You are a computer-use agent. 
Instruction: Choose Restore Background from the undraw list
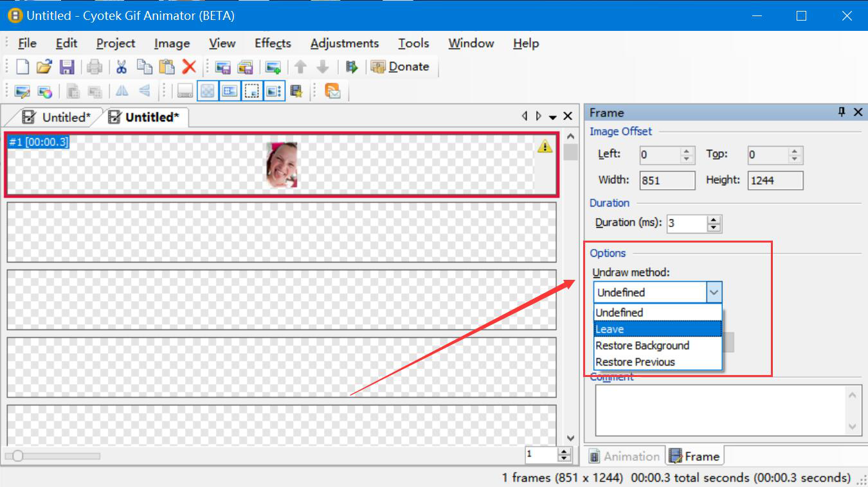coord(658,345)
